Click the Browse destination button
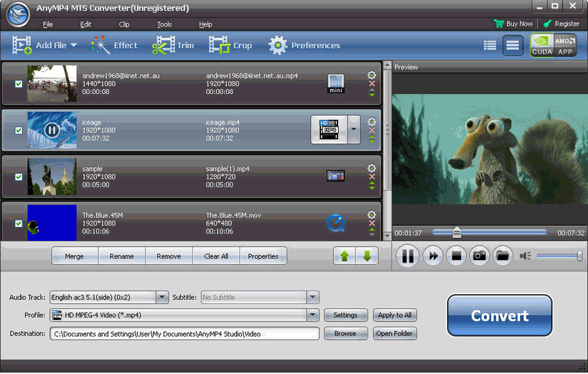The image size is (588, 374). [x=345, y=334]
